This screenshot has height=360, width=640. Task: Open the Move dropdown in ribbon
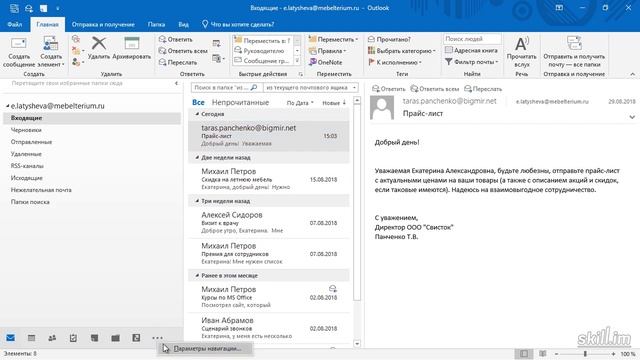pyautogui.click(x=333, y=40)
